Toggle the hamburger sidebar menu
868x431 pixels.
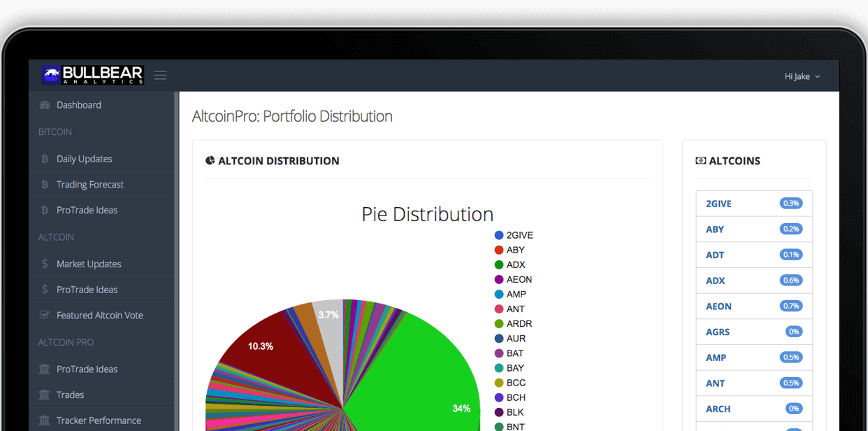[x=160, y=76]
